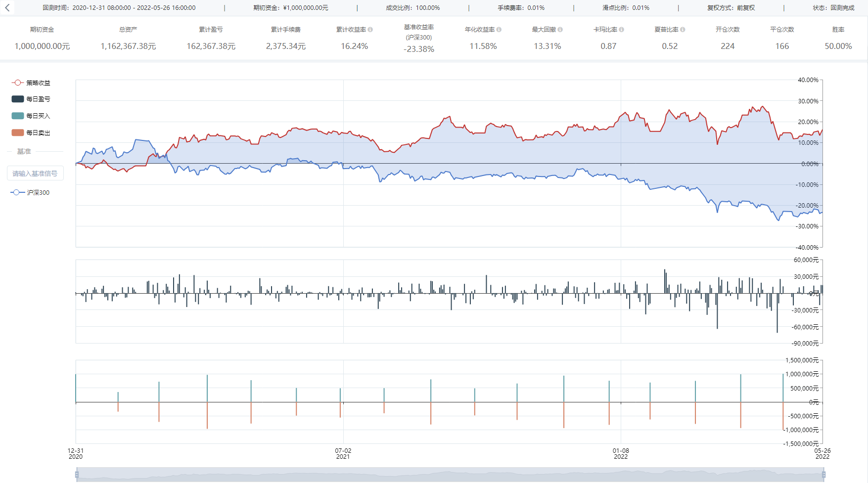Open the info icon next to 年化收益率
Screen dimensions: 868x483
point(499,30)
